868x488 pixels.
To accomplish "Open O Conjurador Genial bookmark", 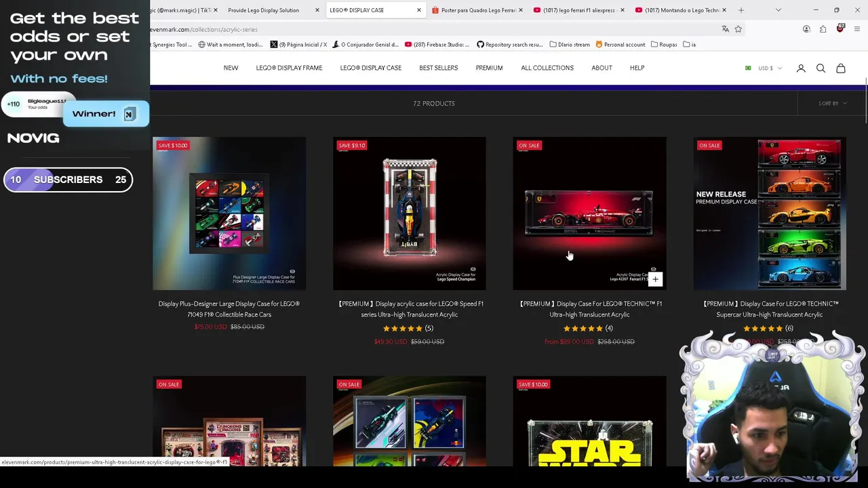I will click(x=365, y=45).
